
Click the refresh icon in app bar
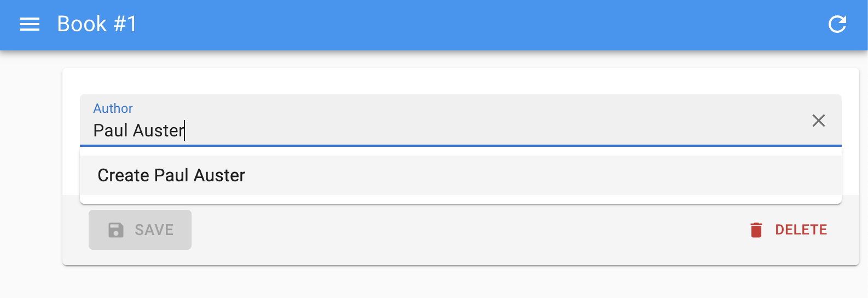pyautogui.click(x=837, y=24)
